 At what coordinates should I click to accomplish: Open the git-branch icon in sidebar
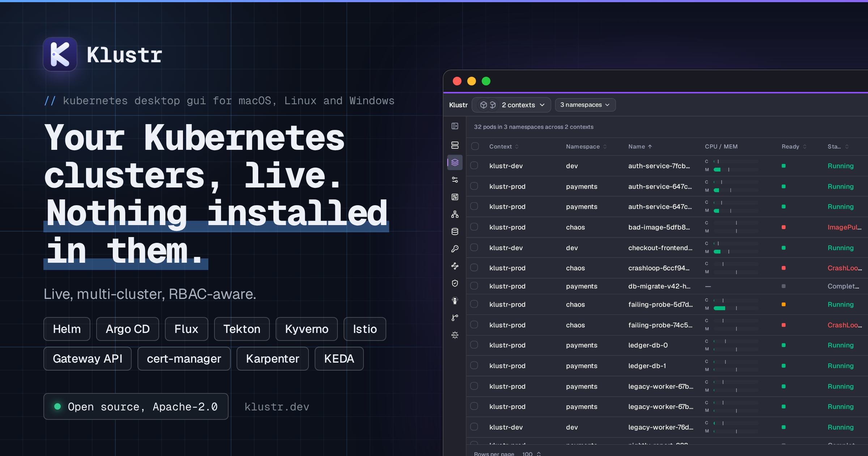click(455, 318)
